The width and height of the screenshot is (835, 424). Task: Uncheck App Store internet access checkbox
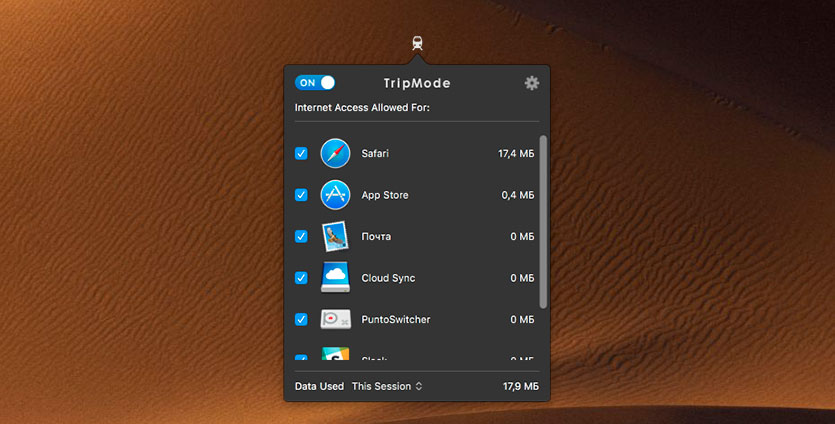pyautogui.click(x=301, y=195)
